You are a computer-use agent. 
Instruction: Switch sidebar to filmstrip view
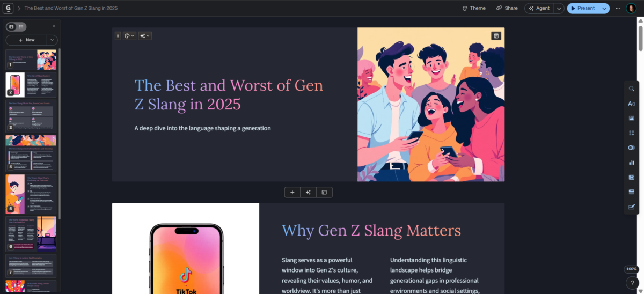(x=11, y=26)
